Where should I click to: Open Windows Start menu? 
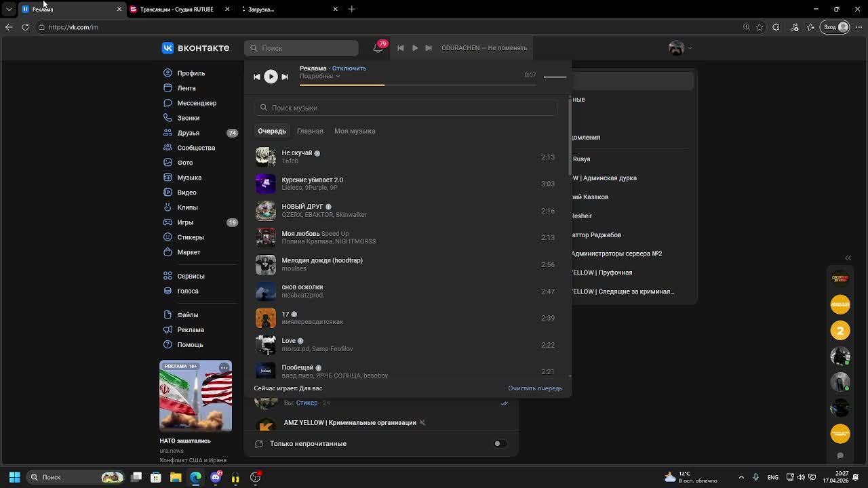[x=14, y=477]
